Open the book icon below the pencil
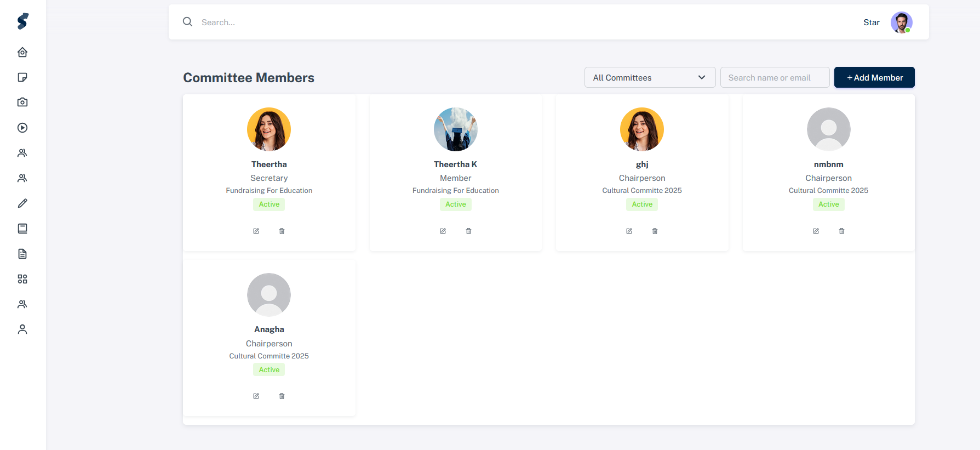The image size is (980, 450). tap(22, 229)
